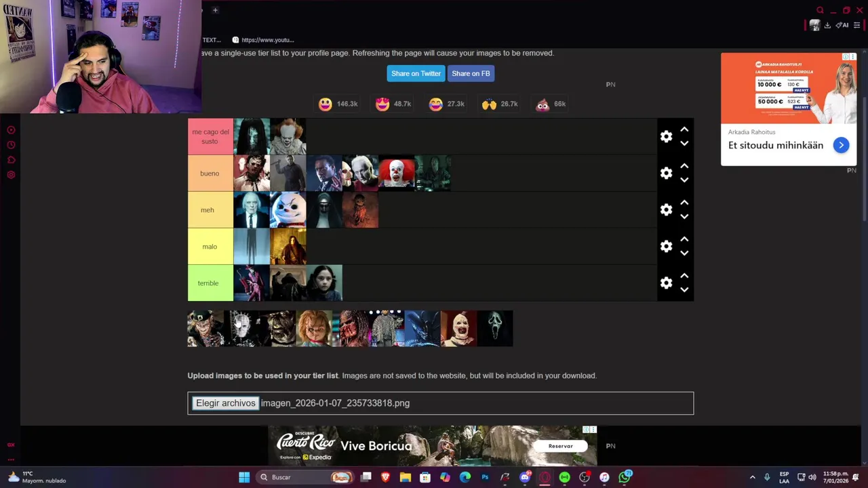Open settings gear for 'meh' row

click(666, 210)
